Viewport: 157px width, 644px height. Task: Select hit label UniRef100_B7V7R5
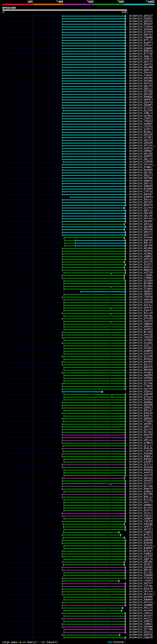[x=141, y=494]
